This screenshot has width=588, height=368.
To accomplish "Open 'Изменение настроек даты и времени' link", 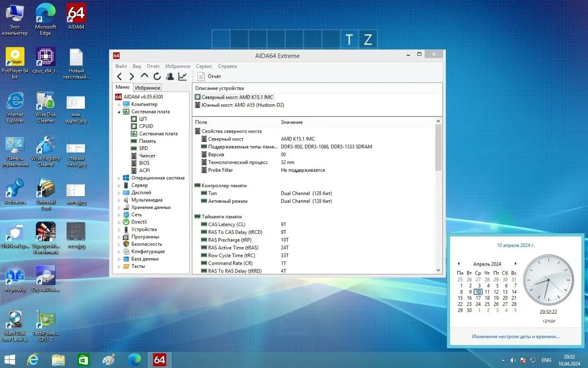I will [516, 336].
